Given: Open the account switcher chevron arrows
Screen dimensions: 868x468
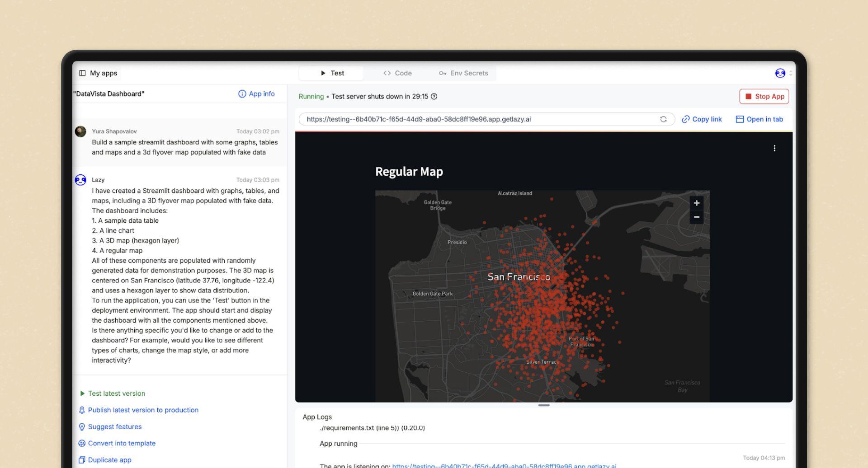Looking at the screenshot, I should pyautogui.click(x=791, y=73).
